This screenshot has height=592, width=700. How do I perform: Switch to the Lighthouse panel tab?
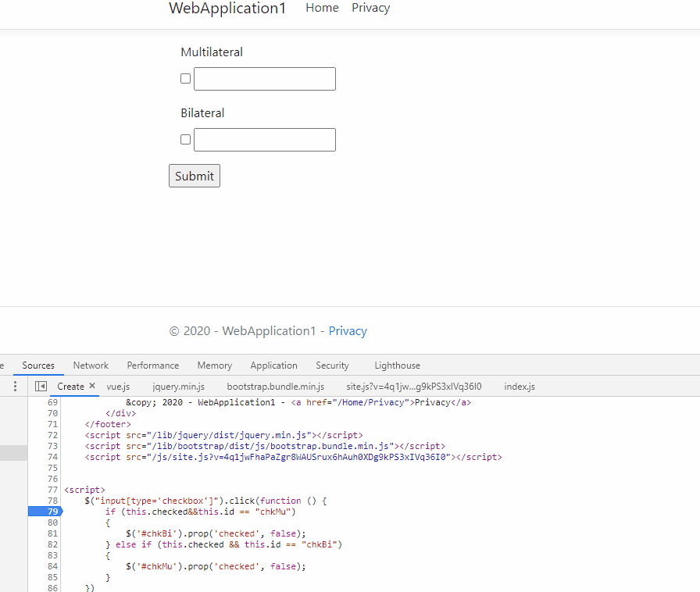(x=398, y=366)
